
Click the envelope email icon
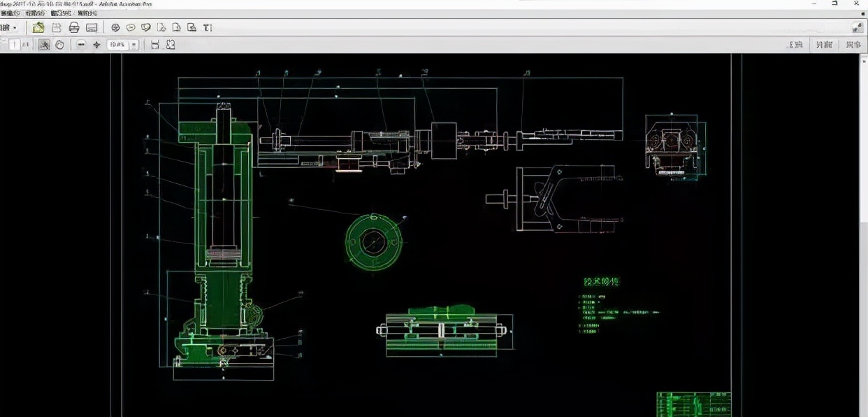pos(92,27)
